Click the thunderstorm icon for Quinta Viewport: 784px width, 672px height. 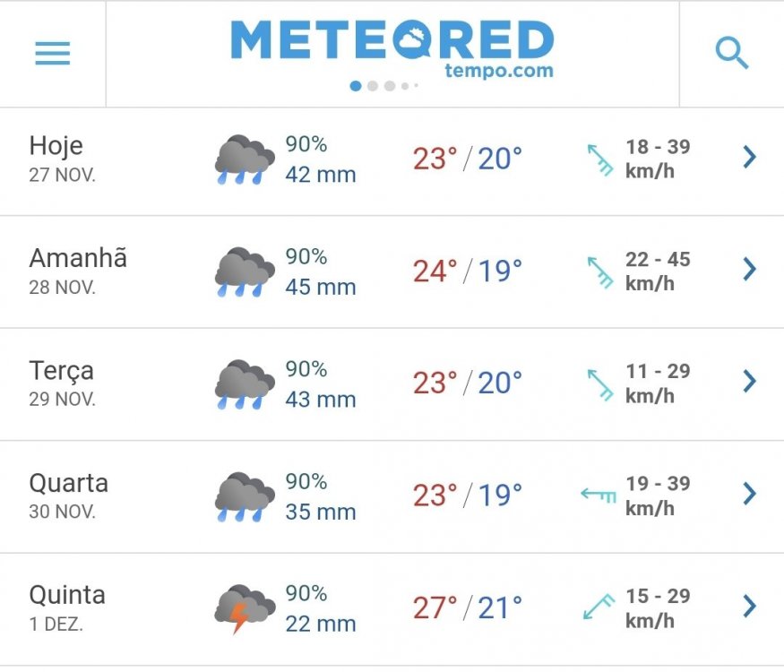click(x=245, y=609)
